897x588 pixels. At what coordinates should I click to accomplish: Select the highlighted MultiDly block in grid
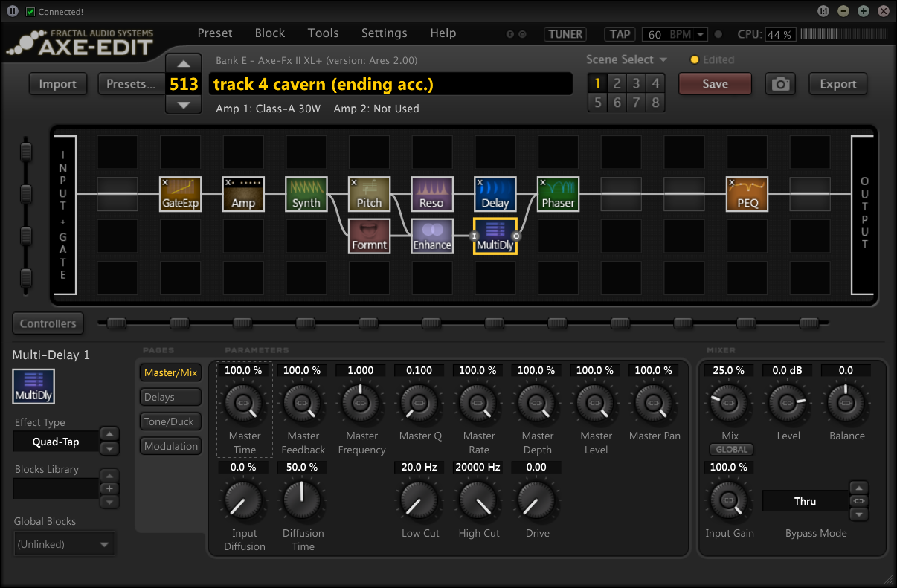point(495,236)
